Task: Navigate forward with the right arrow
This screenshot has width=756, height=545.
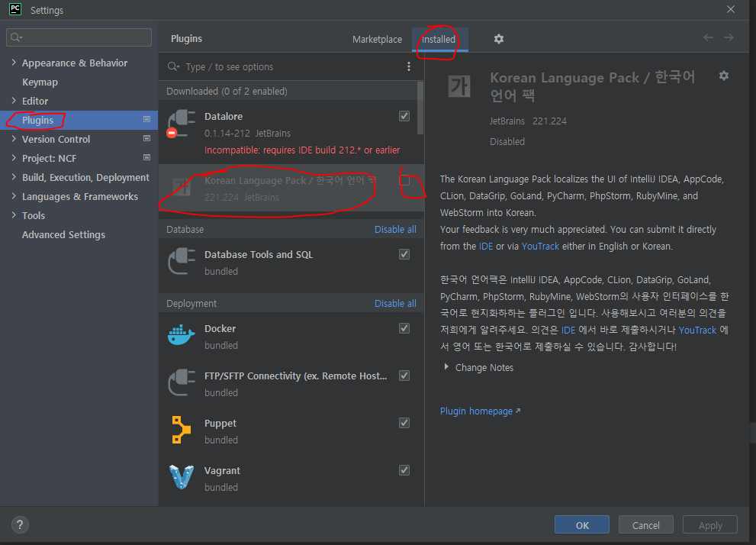Action: pyautogui.click(x=729, y=37)
